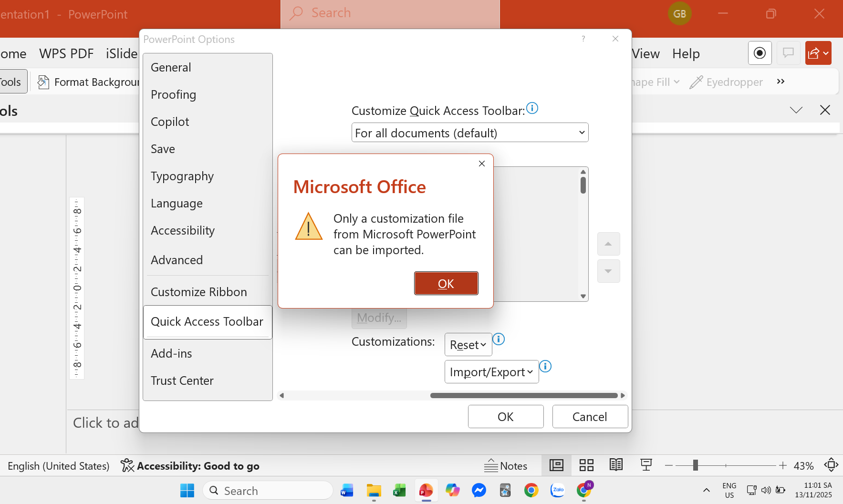843x504 pixels.
Task: Open the Add-ins category
Action: [x=208, y=353]
